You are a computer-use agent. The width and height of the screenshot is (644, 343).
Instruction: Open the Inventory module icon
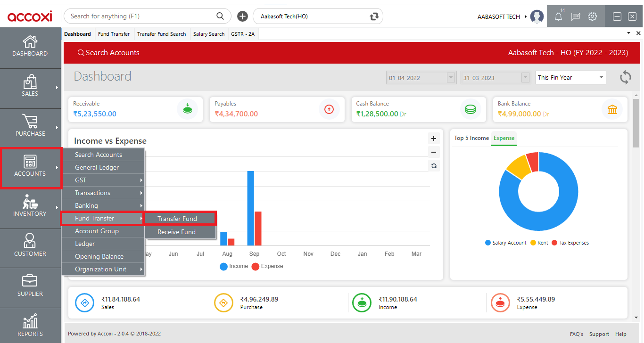pyautogui.click(x=30, y=202)
